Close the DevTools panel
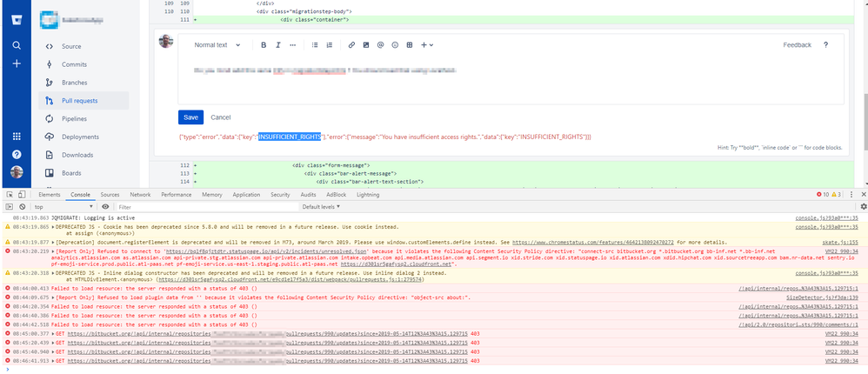The height and width of the screenshot is (374, 868). 863,195
